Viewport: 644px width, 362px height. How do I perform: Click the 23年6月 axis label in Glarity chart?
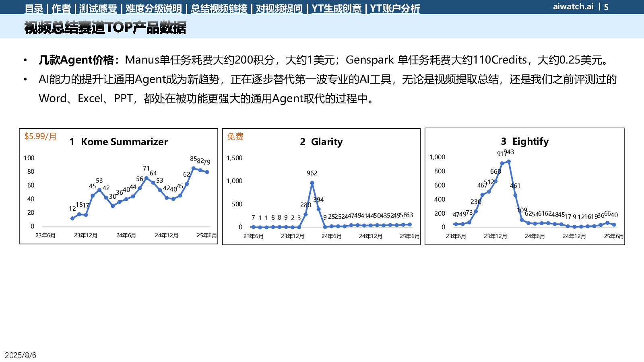pyautogui.click(x=254, y=236)
